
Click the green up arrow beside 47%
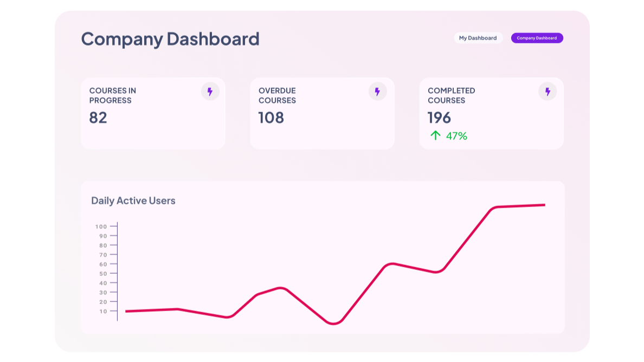click(435, 135)
